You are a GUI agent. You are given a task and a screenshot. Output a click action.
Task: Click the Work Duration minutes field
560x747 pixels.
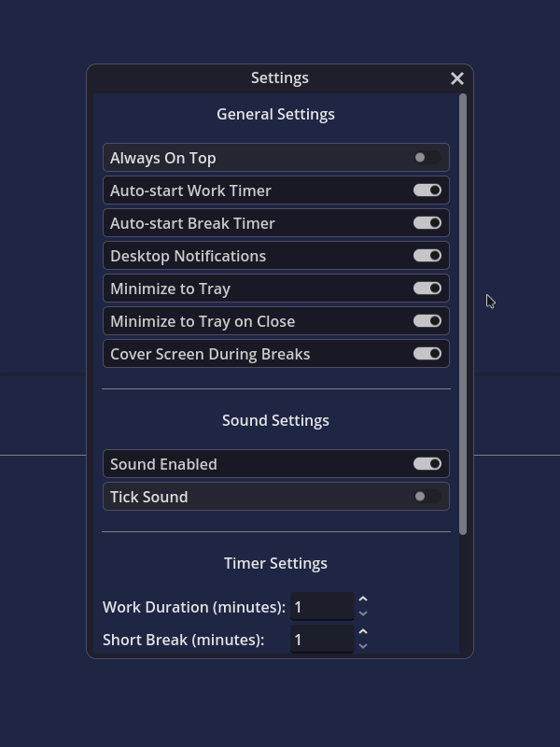[x=321, y=607]
